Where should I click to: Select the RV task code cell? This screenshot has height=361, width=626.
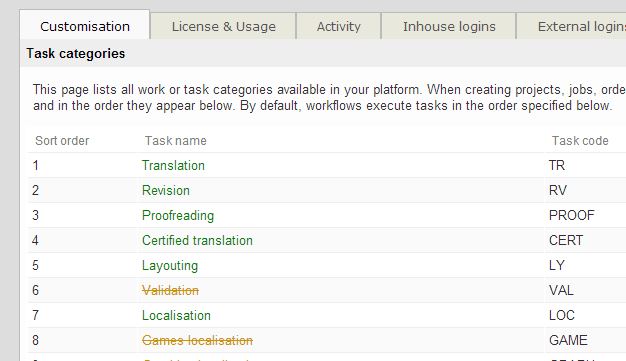click(x=558, y=190)
